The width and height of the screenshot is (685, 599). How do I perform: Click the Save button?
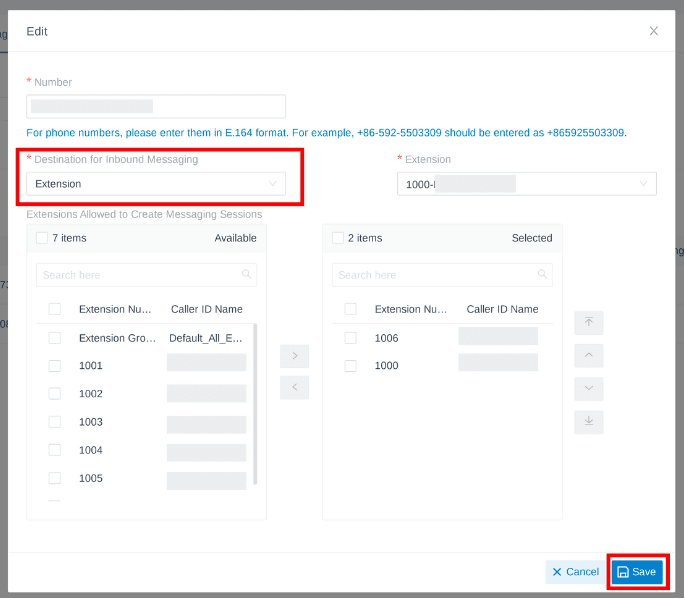(637, 572)
